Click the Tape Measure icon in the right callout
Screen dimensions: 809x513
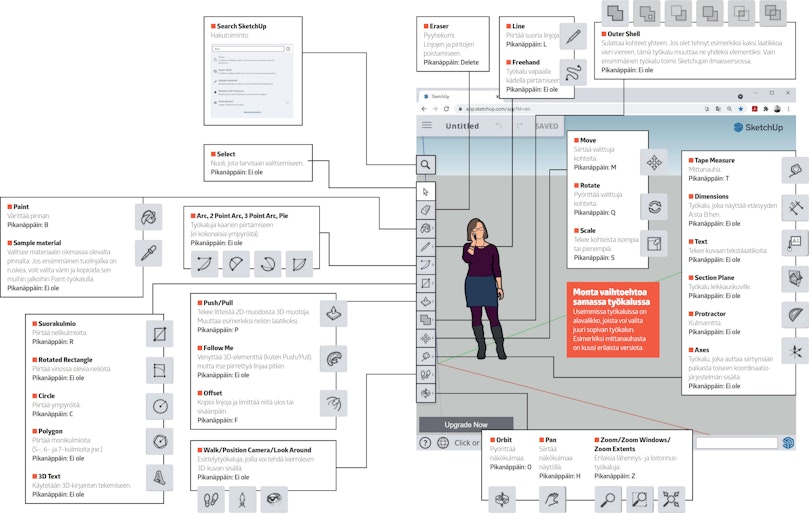(x=795, y=170)
